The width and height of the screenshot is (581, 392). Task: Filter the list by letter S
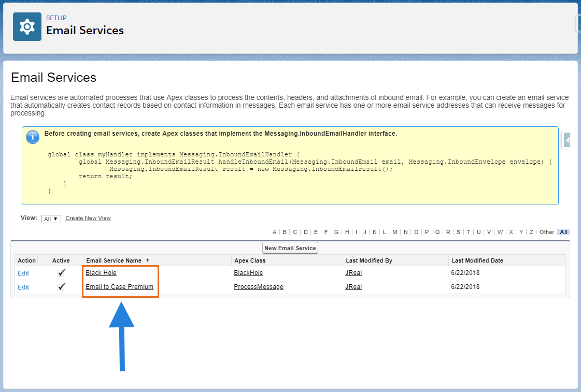point(458,232)
